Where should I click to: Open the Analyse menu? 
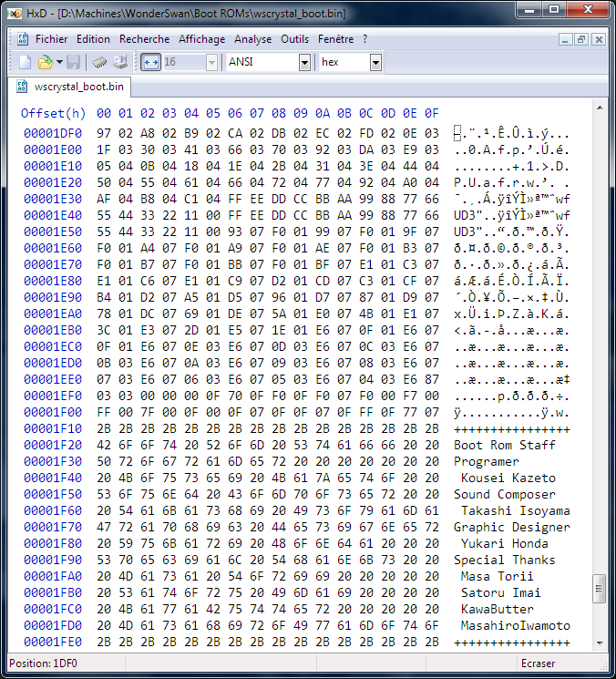[252, 39]
